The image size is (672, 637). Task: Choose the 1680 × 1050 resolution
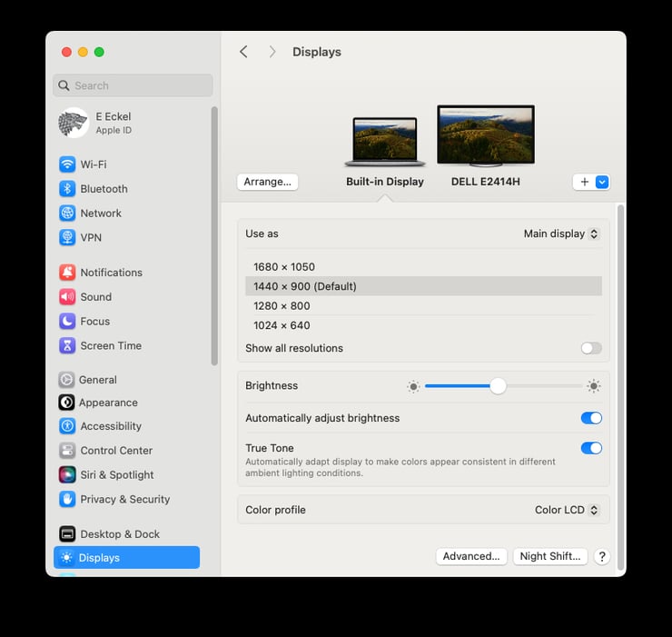point(284,267)
